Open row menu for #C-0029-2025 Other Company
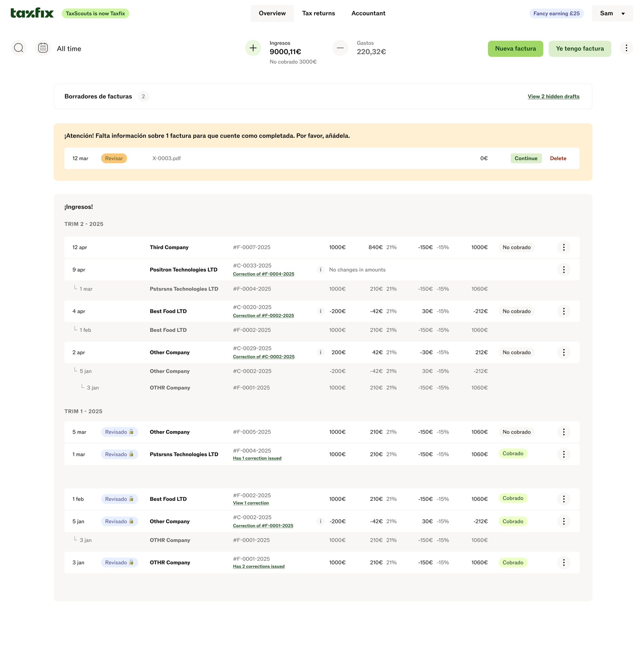Viewport: 644px width, 656px height. (564, 352)
